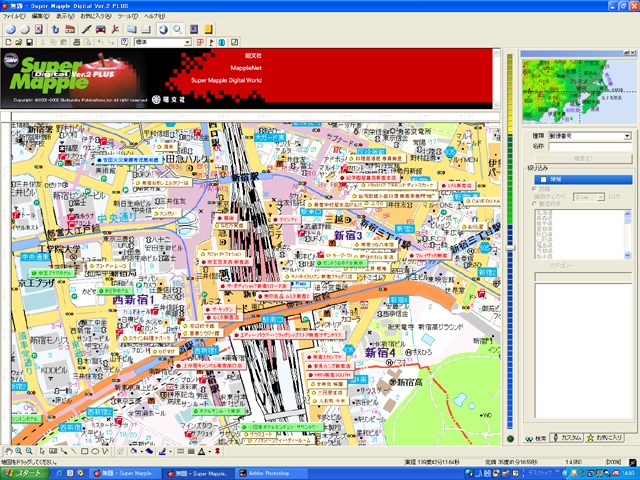Screen dimensions: 640x480
Task: Click the blue U-turn arrow toolbar icon
Action: click(x=56, y=29)
